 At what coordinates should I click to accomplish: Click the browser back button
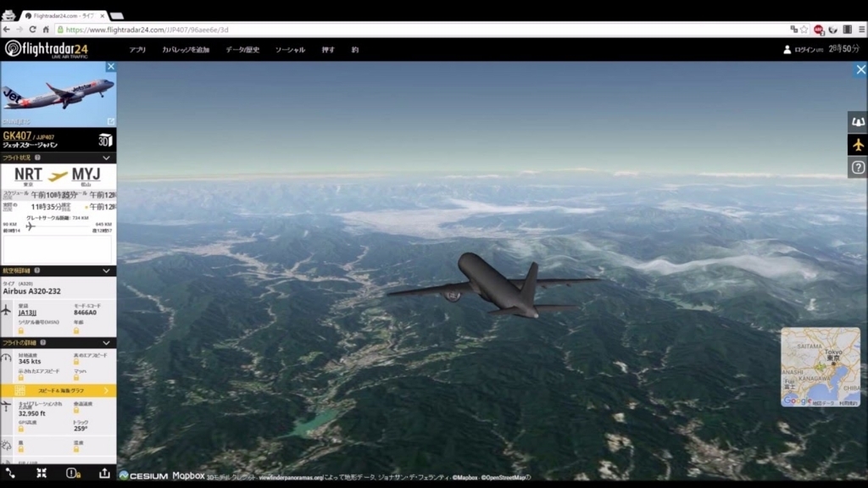pos(7,30)
